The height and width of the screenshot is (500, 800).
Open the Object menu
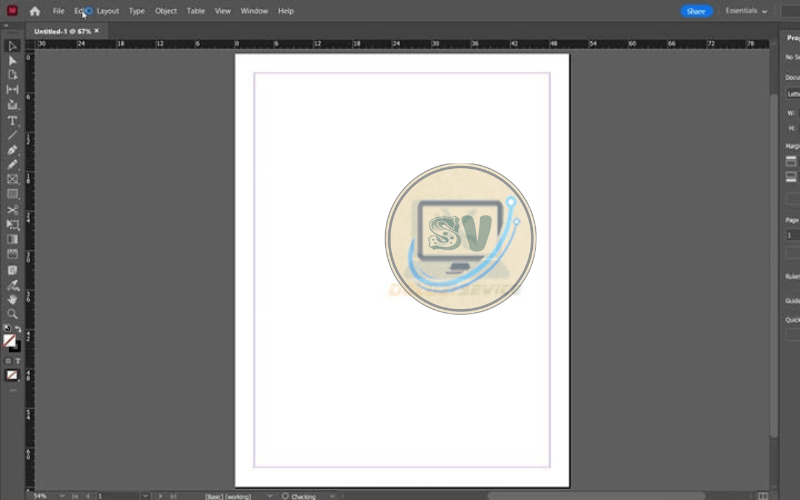166,11
